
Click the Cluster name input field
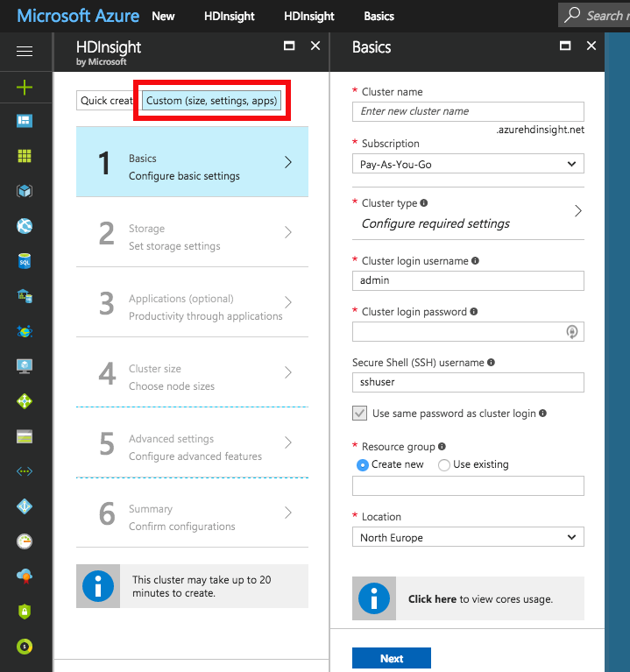click(x=468, y=111)
